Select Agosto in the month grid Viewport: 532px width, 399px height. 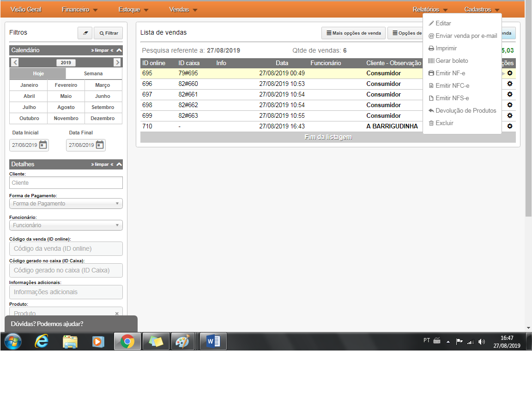point(66,107)
